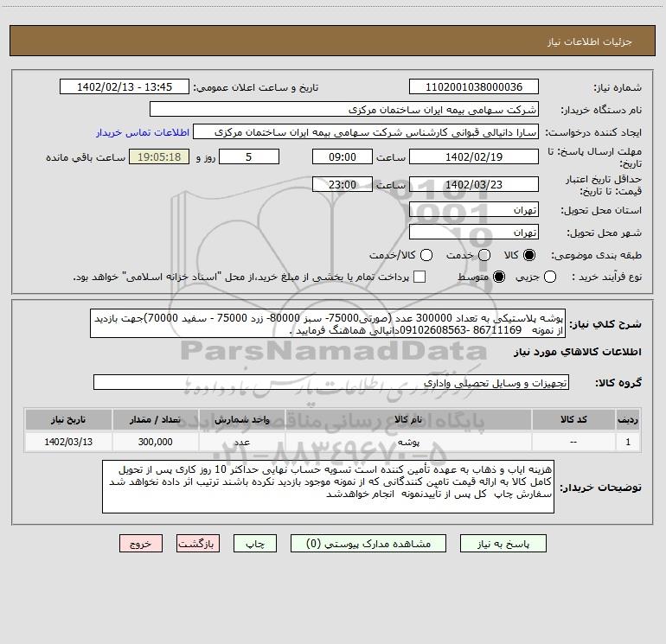This screenshot has height=644, width=666.
Task: Click buyer organization name field
Action: tap(344, 110)
